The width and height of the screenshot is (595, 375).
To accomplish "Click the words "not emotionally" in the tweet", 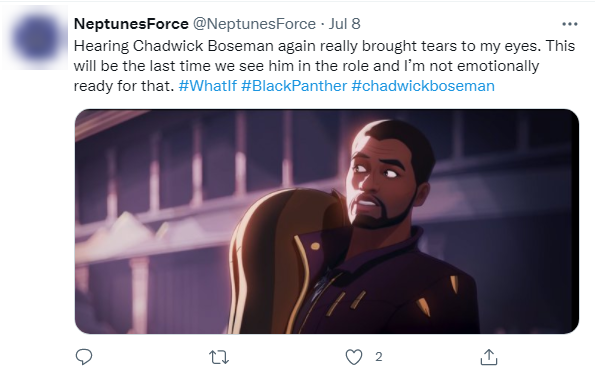I will click(x=484, y=66).
